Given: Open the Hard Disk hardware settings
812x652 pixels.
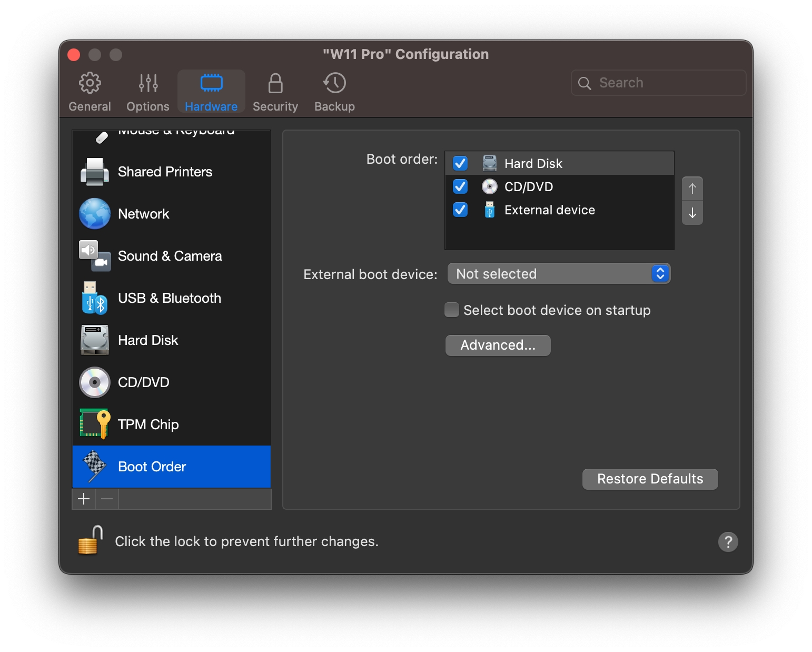Looking at the screenshot, I should [x=148, y=340].
